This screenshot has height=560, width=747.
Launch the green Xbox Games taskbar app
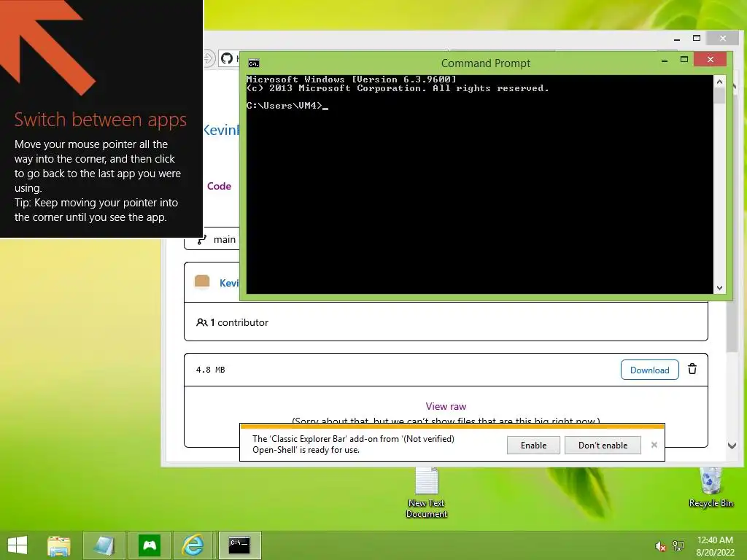point(150,545)
